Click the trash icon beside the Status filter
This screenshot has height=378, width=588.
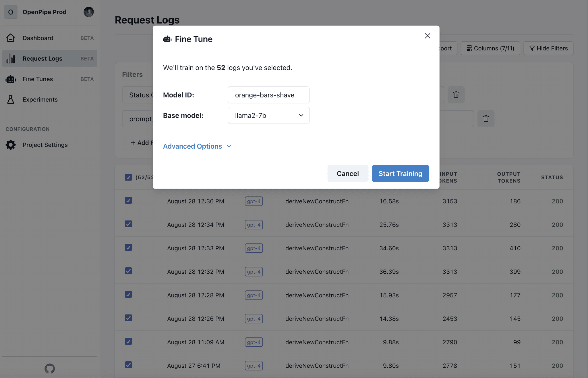[x=456, y=95]
